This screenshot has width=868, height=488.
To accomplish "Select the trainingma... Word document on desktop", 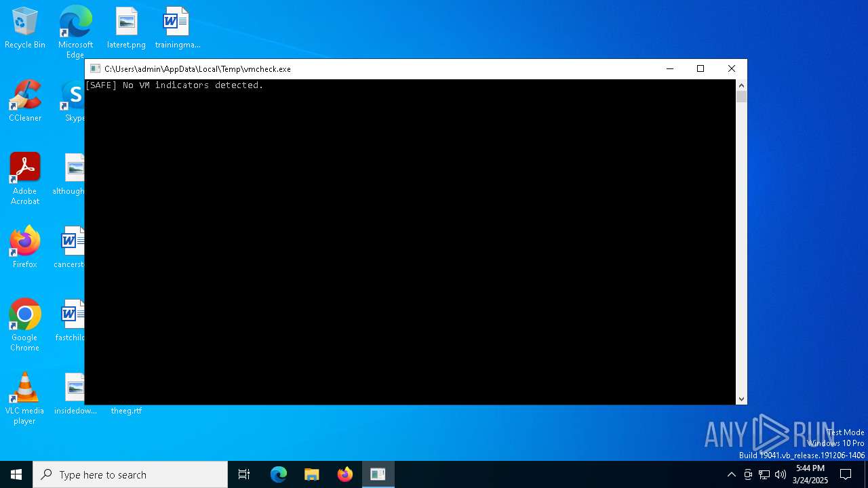I will click(177, 28).
